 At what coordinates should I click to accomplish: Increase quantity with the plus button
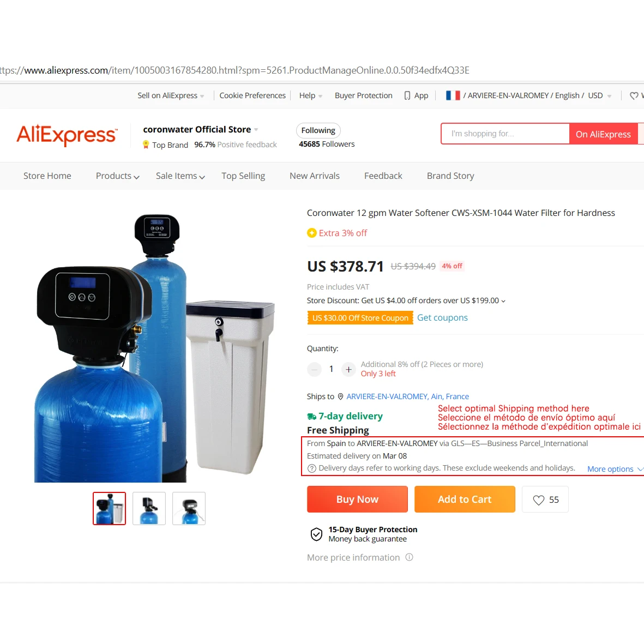coord(348,370)
